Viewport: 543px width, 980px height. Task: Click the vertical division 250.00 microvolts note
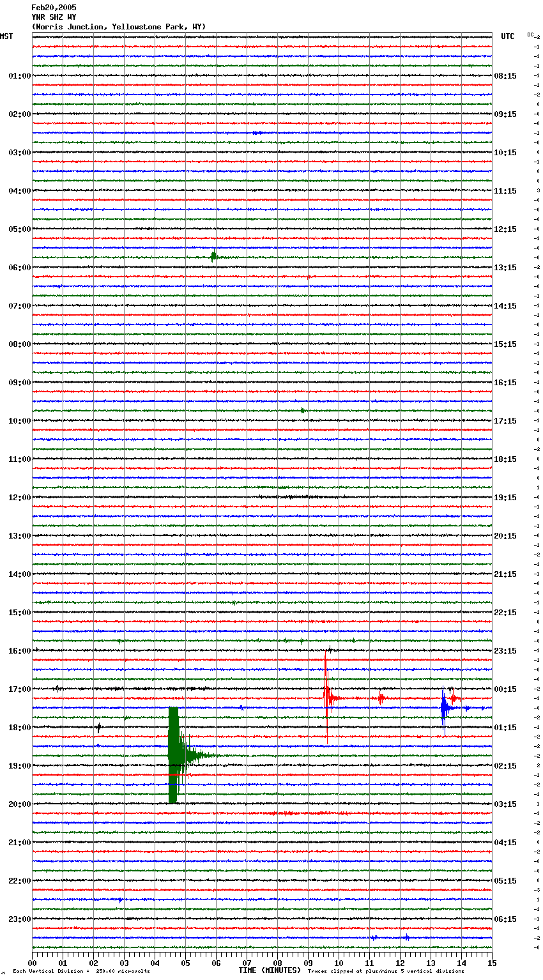(x=81, y=971)
